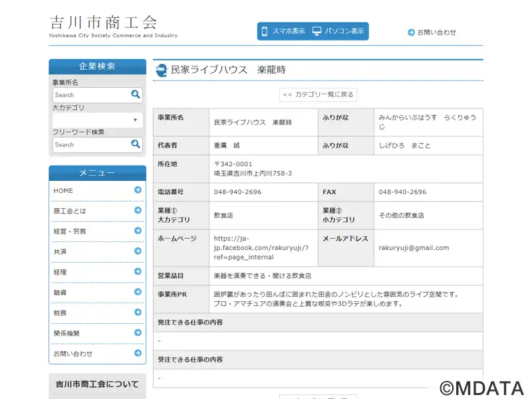Open the 共済 menu item

[93, 251]
